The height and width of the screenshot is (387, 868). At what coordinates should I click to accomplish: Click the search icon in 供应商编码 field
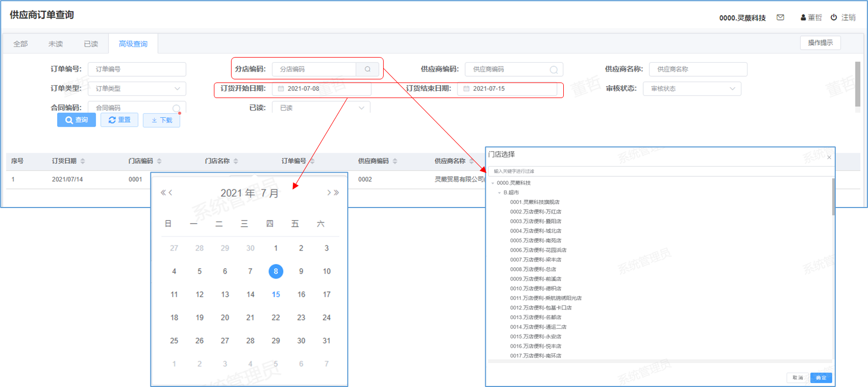553,70
